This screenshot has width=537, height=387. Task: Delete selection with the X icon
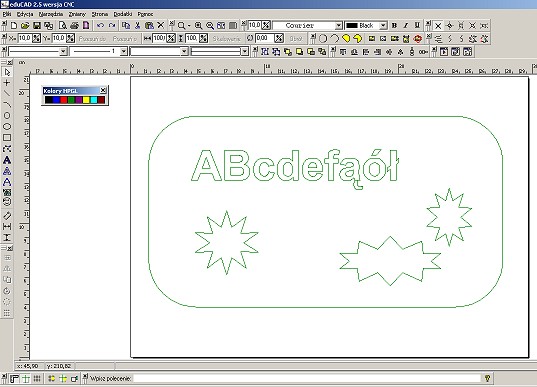[161, 25]
